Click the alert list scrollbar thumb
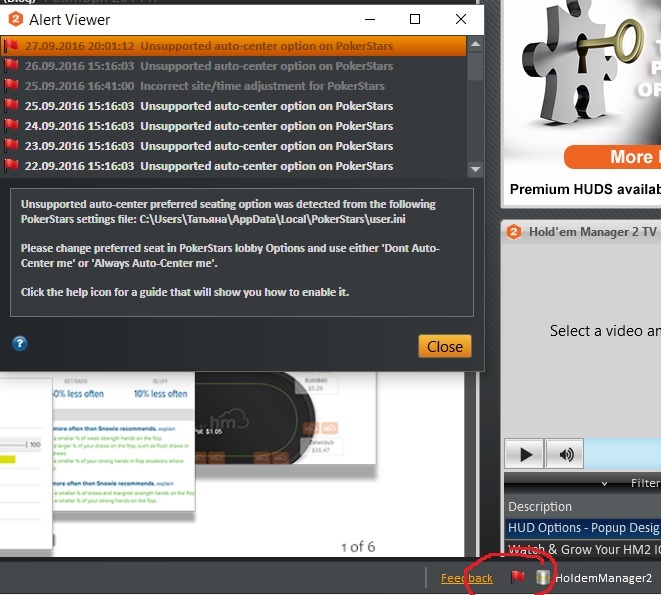 [x=475, y=65]
